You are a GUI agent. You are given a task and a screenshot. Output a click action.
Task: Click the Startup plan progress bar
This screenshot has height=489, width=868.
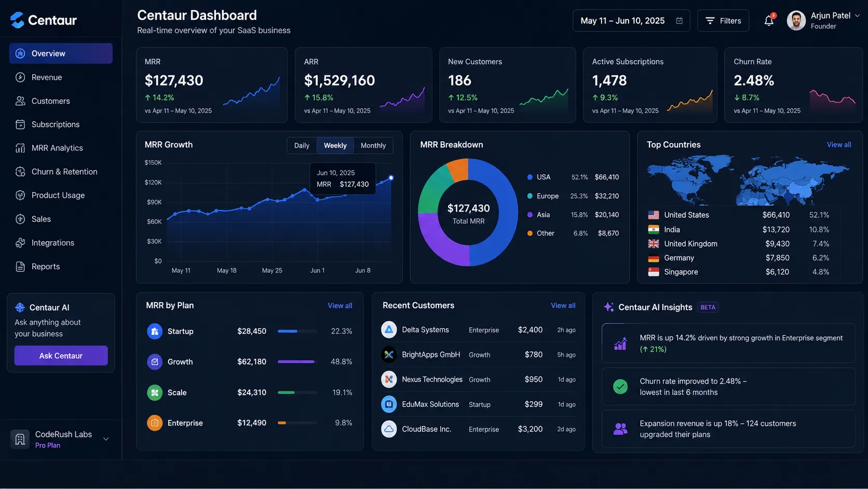pos(297,331)
